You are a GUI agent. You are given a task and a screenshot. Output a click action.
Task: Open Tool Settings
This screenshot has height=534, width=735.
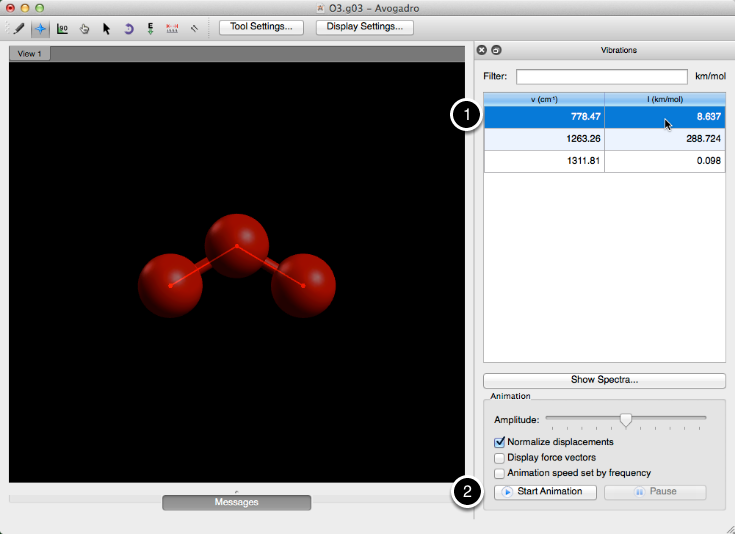pos(261,27)
